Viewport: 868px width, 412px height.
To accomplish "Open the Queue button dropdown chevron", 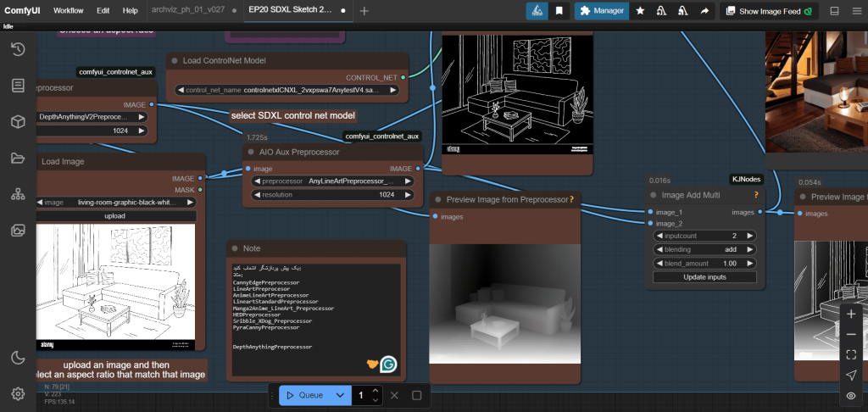I will pos(340,395).
